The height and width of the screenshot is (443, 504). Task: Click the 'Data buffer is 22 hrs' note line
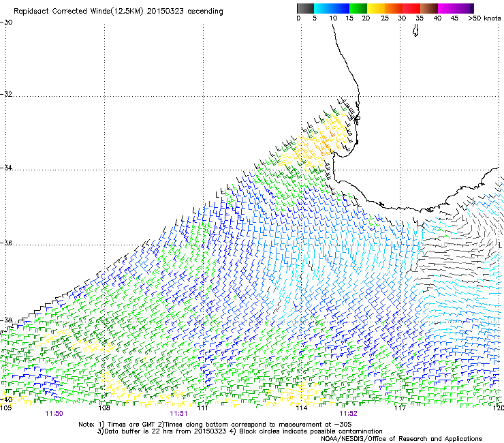(240, 431)
